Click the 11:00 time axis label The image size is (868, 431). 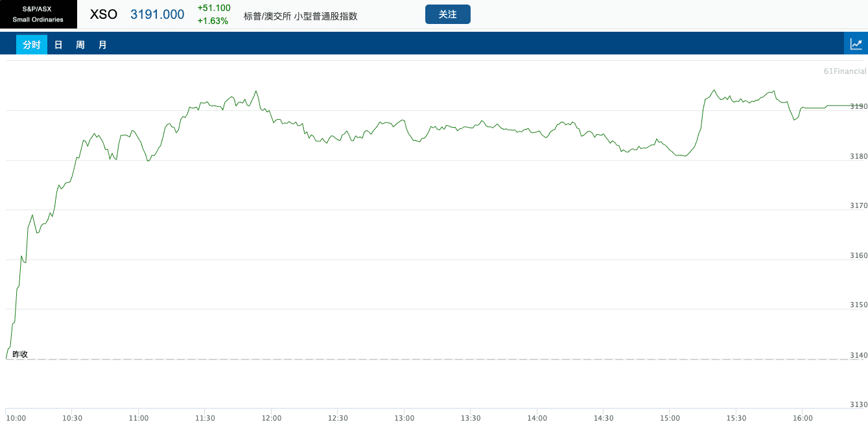coord(139,418)
